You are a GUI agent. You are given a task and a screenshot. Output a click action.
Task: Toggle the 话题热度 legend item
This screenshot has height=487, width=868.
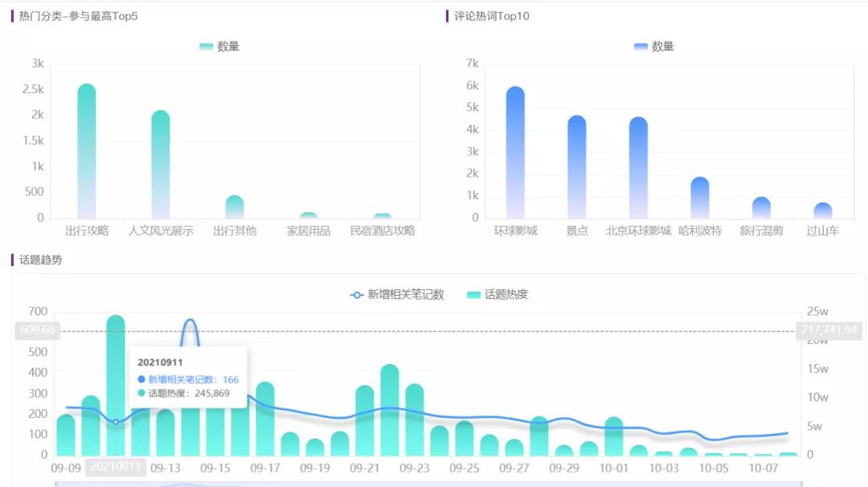(x=497, y=294)
